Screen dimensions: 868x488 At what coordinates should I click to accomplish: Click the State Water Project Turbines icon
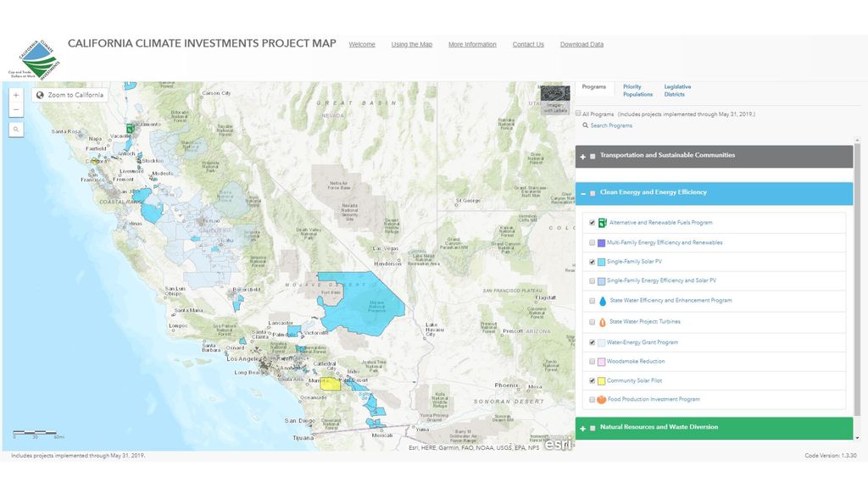point(603,322)
